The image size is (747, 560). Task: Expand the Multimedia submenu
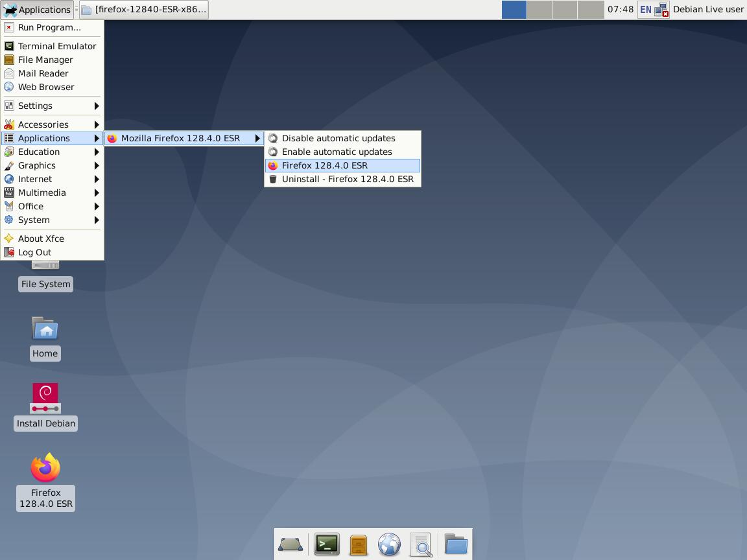point(52,193)
